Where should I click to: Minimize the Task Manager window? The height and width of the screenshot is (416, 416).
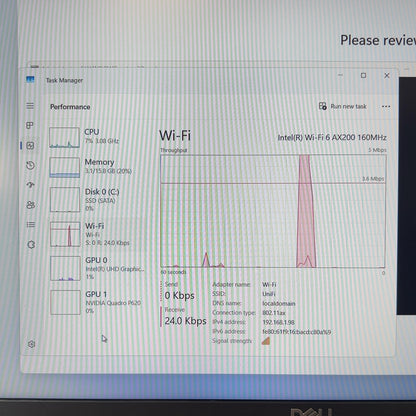click(340, 75)
